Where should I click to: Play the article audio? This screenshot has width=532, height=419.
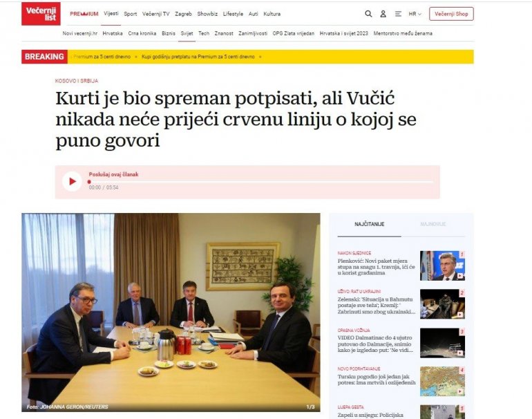[72, 182]
